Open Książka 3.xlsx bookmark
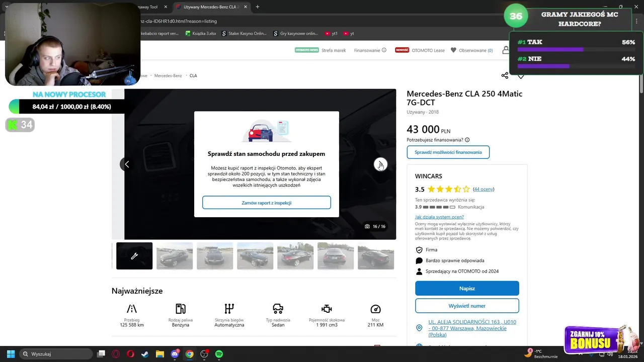The height and width of the screenshot is (362, 644). tap(200, 34)
